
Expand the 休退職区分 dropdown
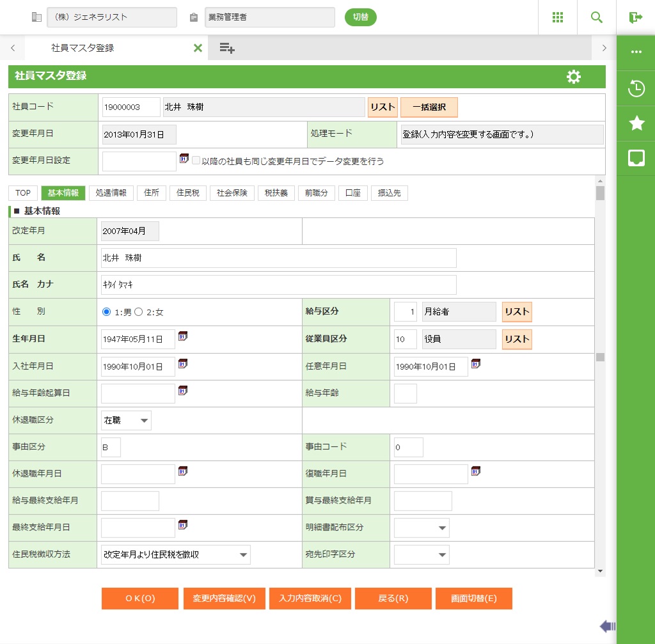(x=126, y=420)
